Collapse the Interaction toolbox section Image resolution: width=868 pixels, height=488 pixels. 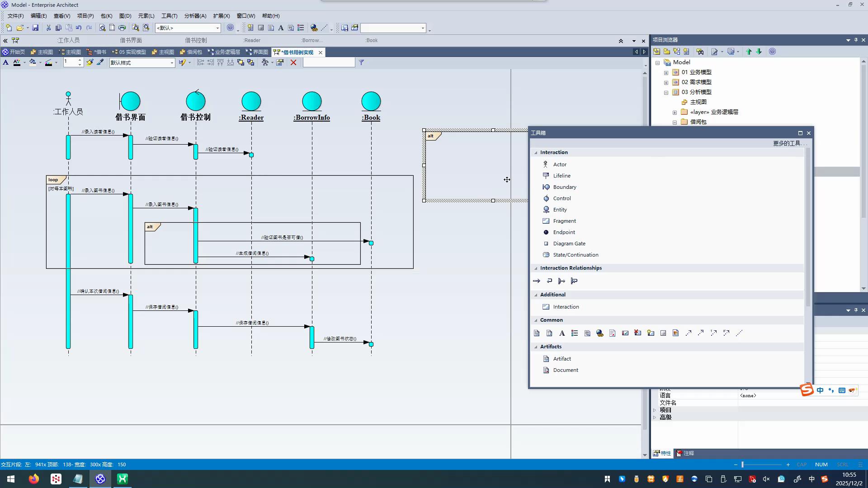pos(536,153)
